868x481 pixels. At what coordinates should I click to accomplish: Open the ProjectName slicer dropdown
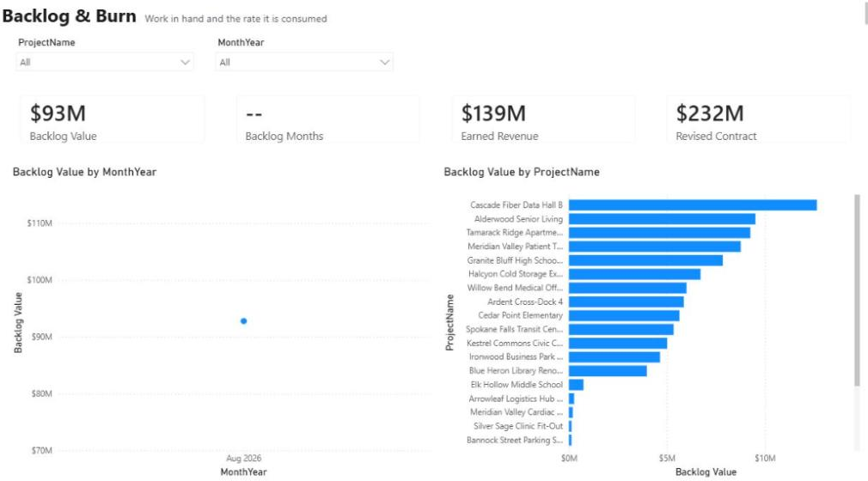(x=105, y=62)
